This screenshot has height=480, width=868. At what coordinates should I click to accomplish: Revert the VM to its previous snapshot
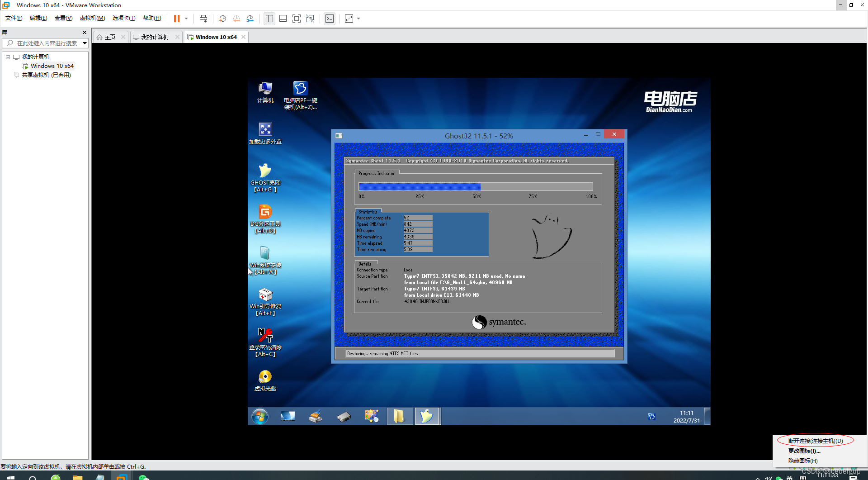(236, 19)
